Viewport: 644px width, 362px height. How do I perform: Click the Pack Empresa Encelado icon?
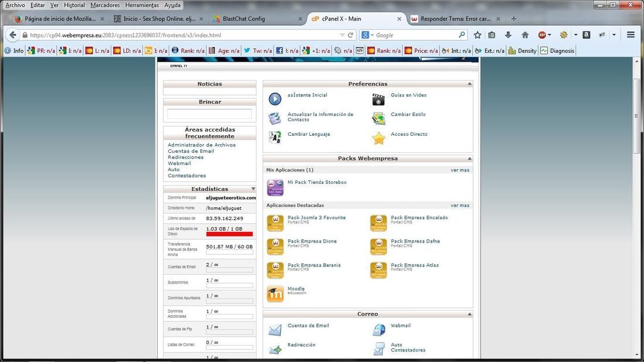coord(378,223)
